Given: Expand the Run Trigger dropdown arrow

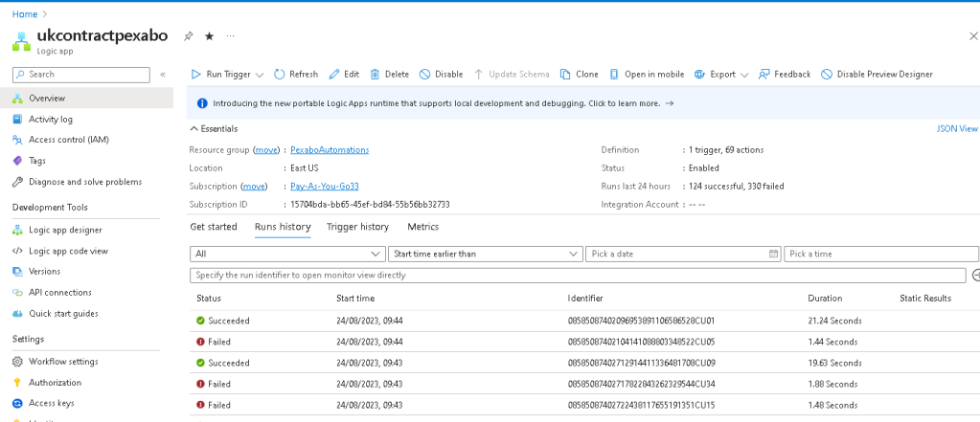Looking at the screenshot, I should tap(260, 75).
